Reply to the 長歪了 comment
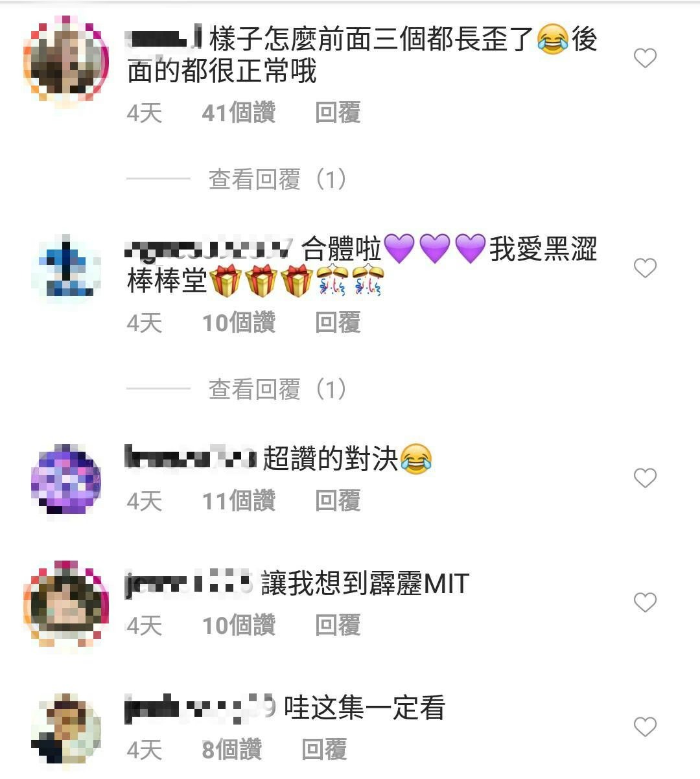 [338, 113]
